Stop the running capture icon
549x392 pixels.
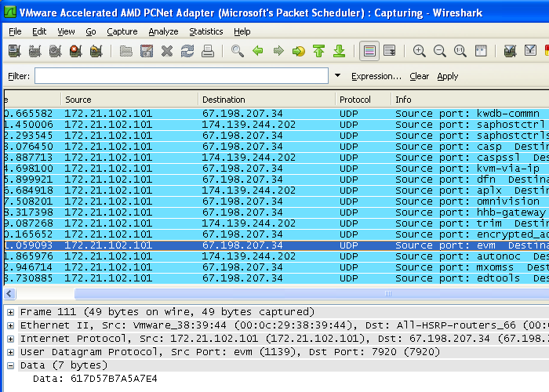tap(75, 51)
